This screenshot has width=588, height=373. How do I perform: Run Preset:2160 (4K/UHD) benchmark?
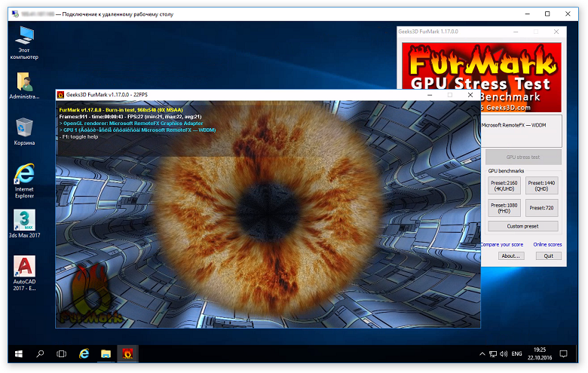(504, 185)
